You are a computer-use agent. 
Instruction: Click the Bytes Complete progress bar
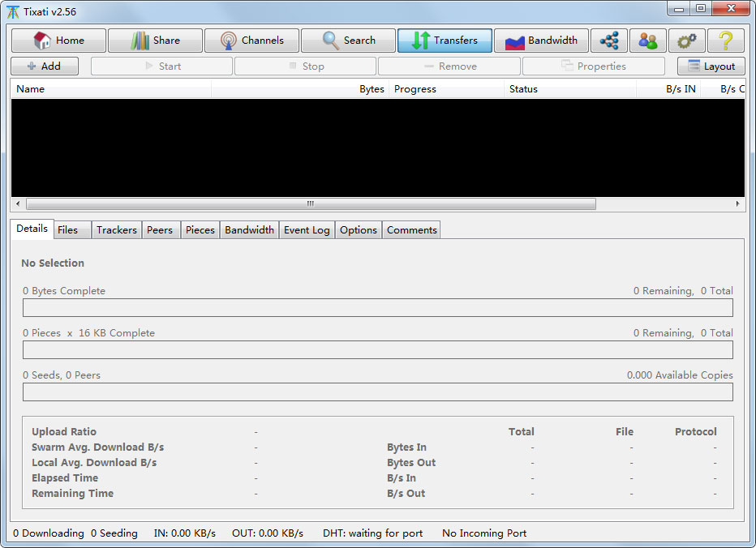(x=377, y=307)
